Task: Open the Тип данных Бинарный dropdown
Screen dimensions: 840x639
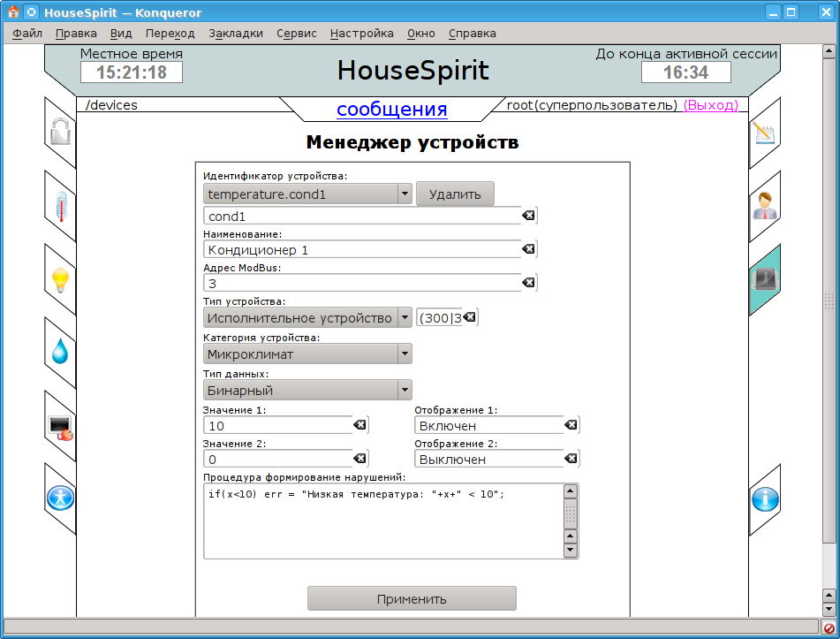Action: [404, 390]
